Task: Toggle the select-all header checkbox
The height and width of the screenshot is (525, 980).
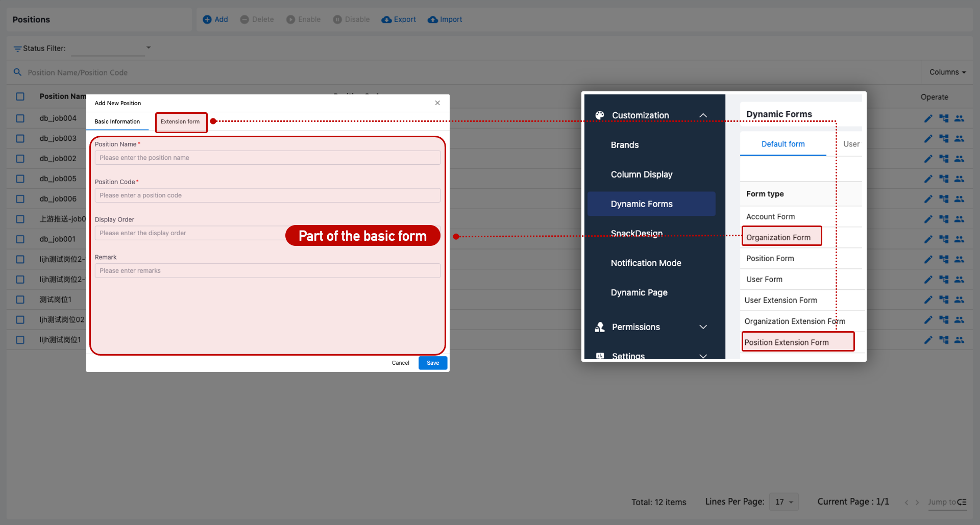Action: 20,96
